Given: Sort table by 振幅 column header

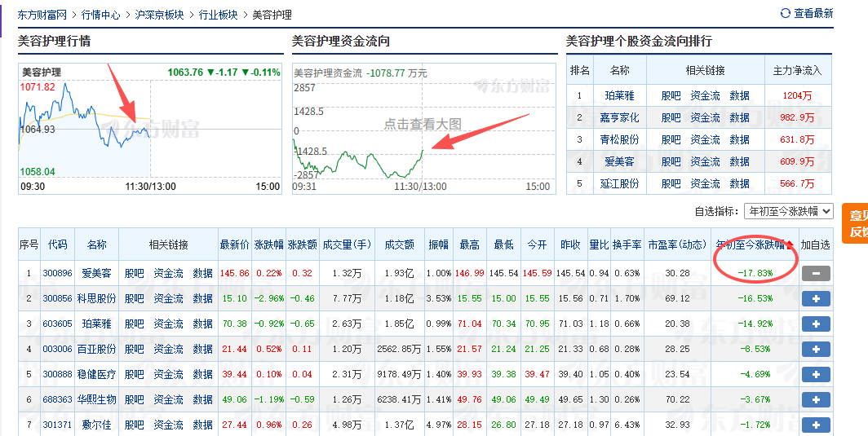Looking at the screenshot, I should pyautogui.click(x=438, y=244).
